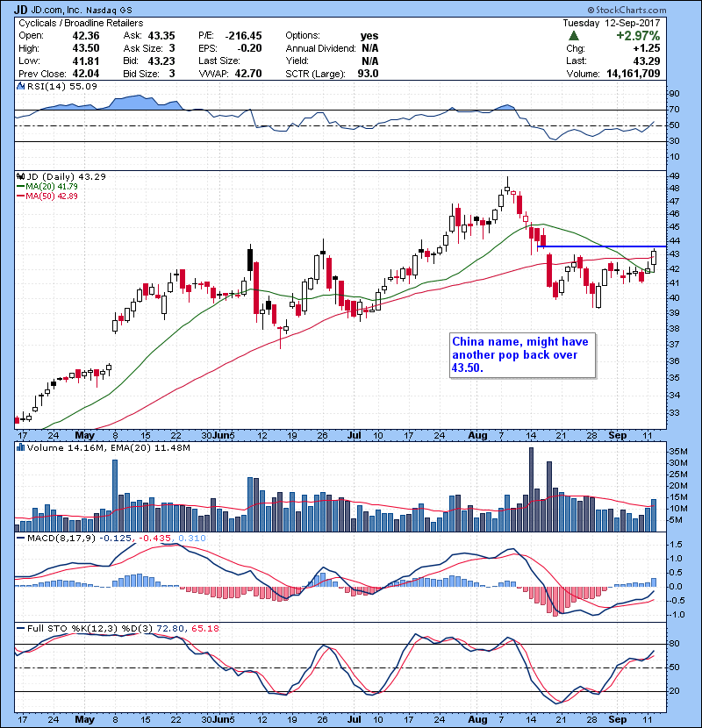Click the 'Volume 14.16M, EMA(20) 11.48M' label
Image resolution: width=702 pixels, height=728 pixels.
point(109,447)
